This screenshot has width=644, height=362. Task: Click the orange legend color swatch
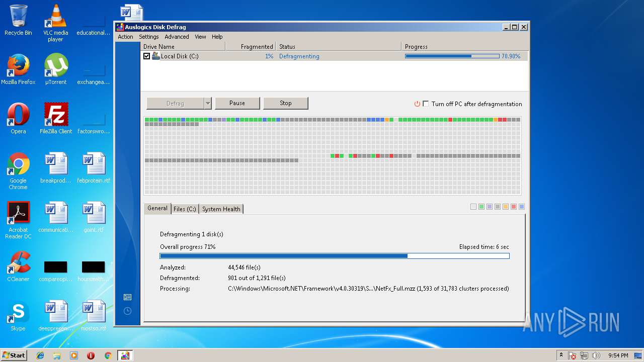pos(506,207)
